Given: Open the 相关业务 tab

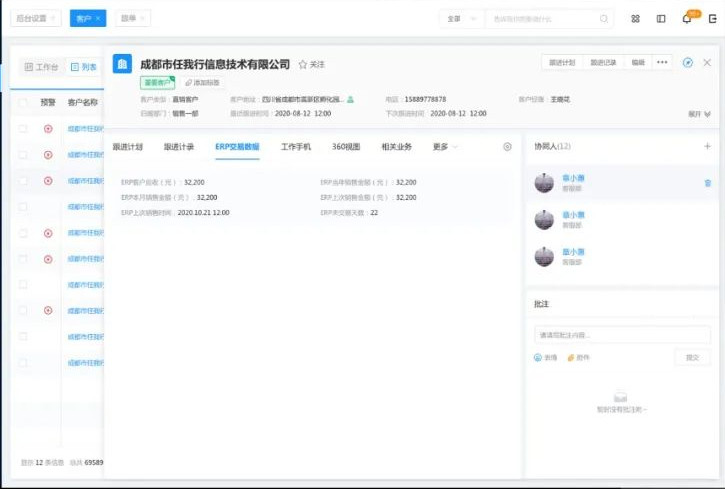Looking at the screenshot, I should [396, 147].
